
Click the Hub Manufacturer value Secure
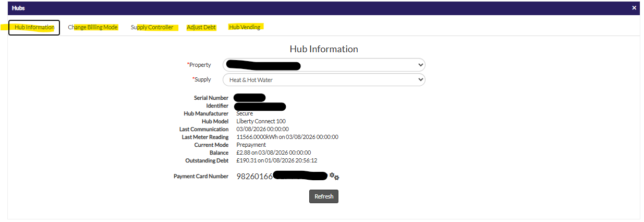[x=245, y=113]
